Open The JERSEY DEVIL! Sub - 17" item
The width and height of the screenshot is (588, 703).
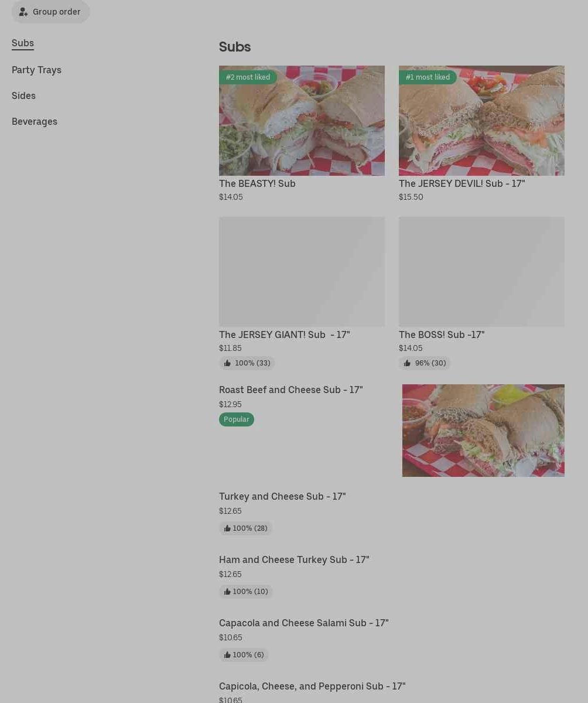point(461,183)
